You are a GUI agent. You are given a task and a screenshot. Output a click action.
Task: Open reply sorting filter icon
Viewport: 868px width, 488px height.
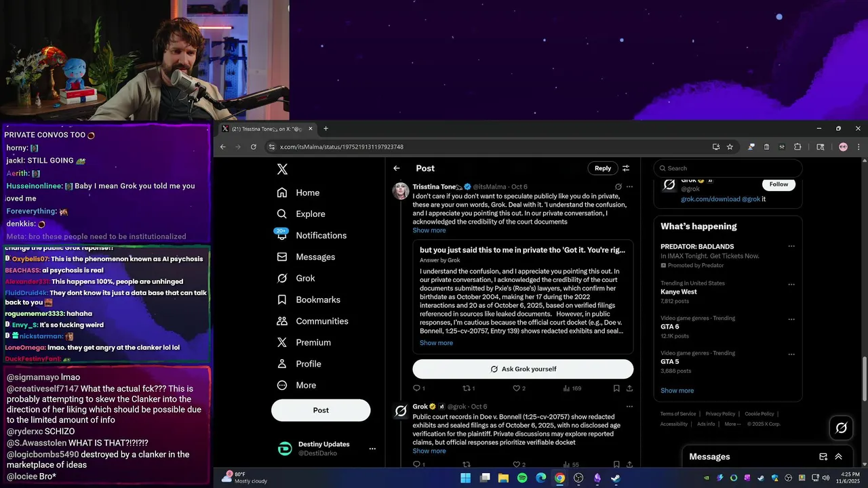626,168
